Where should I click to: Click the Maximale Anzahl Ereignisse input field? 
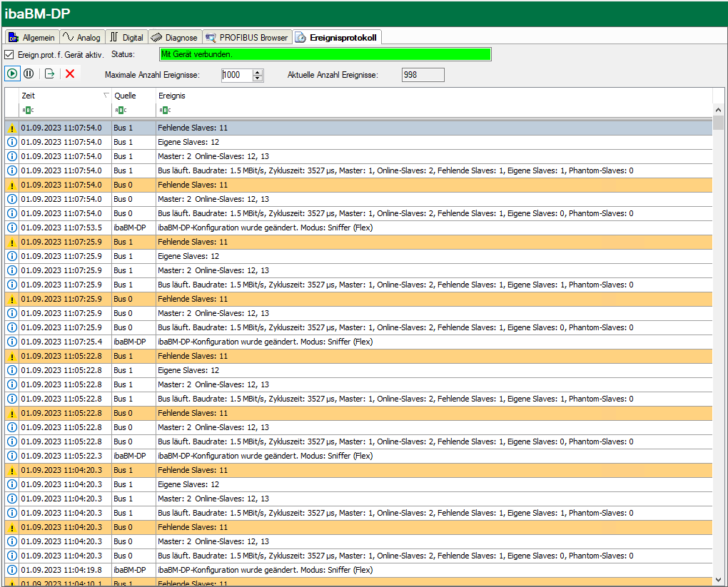[236, 76]
